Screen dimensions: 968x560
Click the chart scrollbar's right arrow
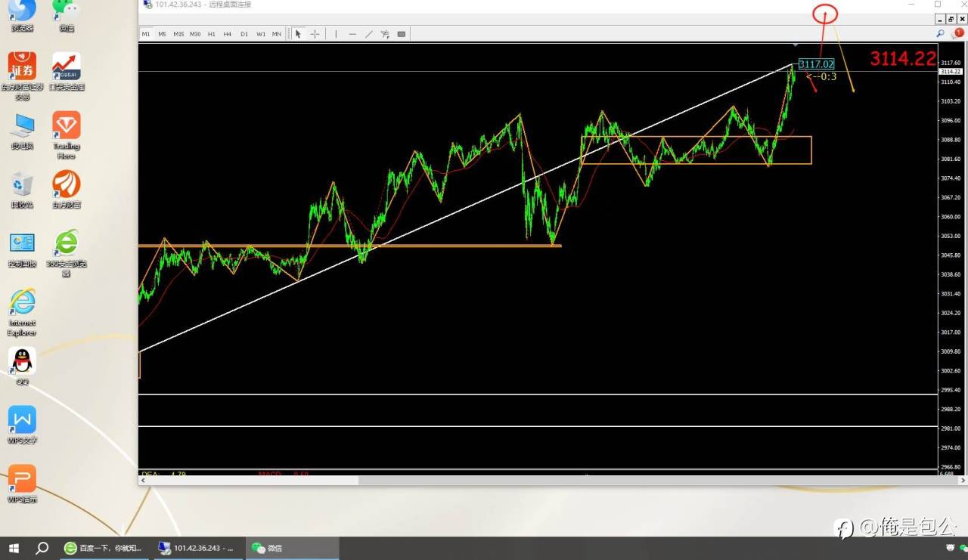[962, 481]
